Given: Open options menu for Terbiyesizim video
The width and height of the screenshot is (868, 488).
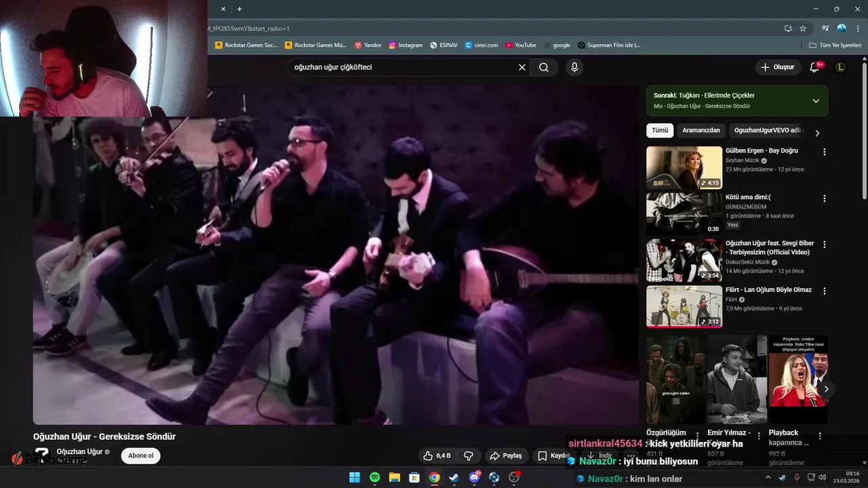Looking at the screenshot, I should [x=825, y=245].
